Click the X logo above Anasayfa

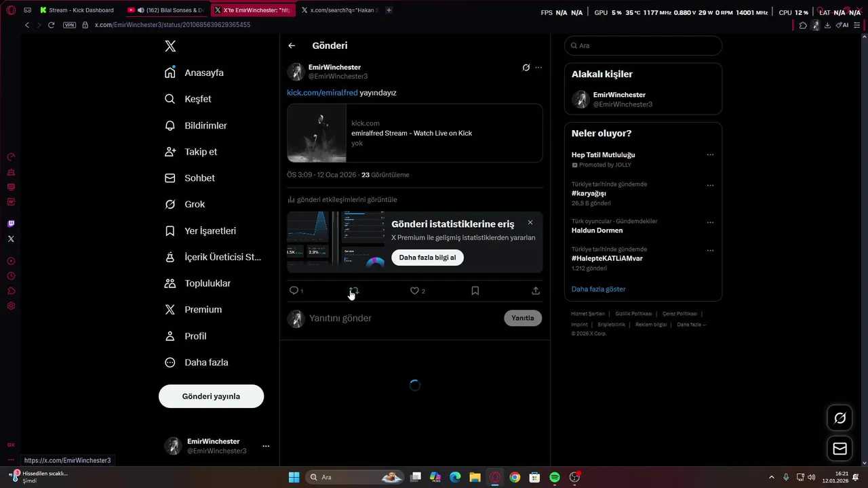click(x=170, y=46)
